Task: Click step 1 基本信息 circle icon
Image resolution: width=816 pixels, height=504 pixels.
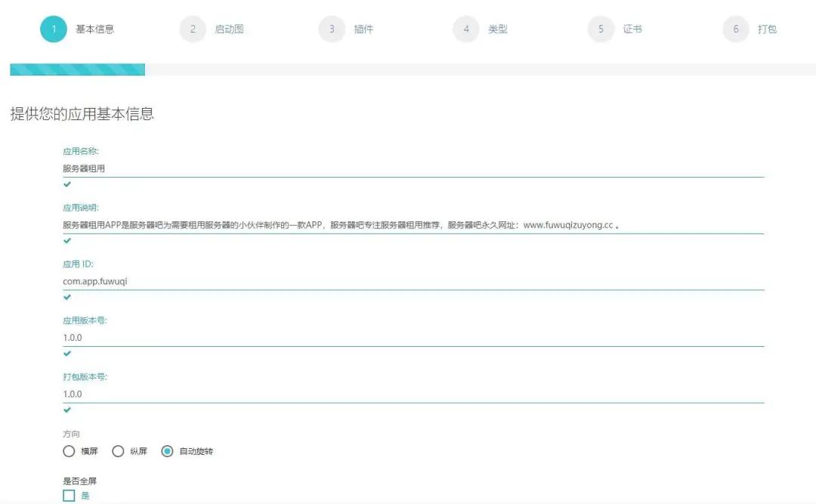Action: tap(52, 29)
